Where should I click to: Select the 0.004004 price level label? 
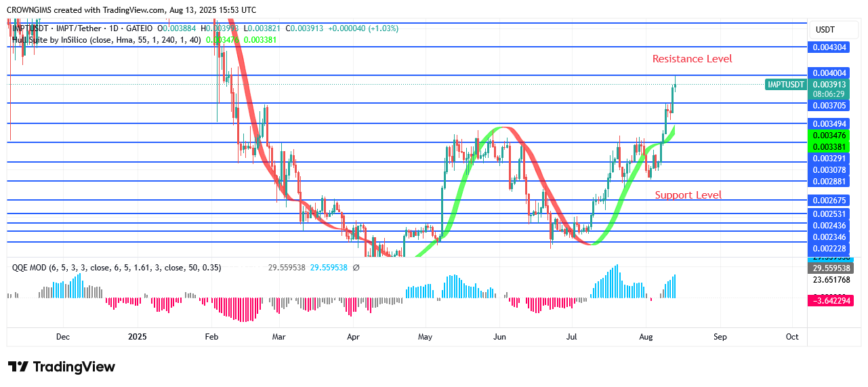pos(830,73)
